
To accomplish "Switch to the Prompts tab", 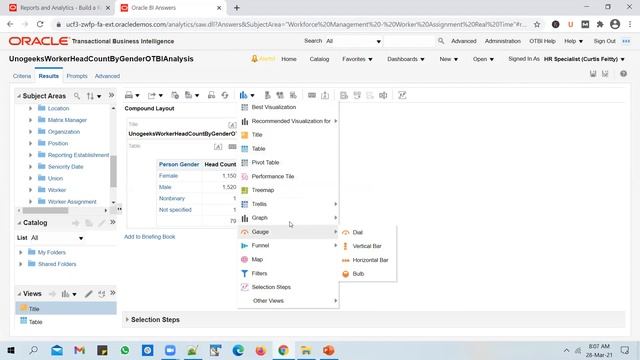I will [77, 76].
